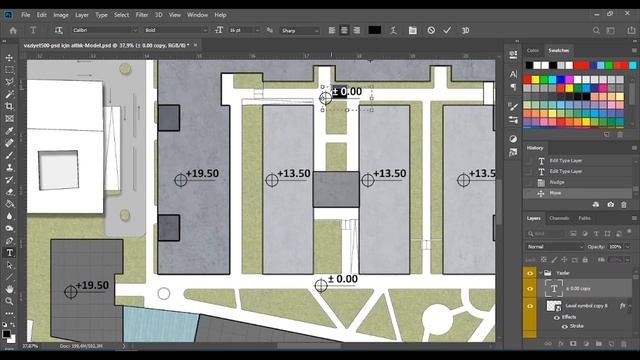Switch to the Channels tab
The width and height of the screenshot is (640, 360).
click(x=559, y=218)
